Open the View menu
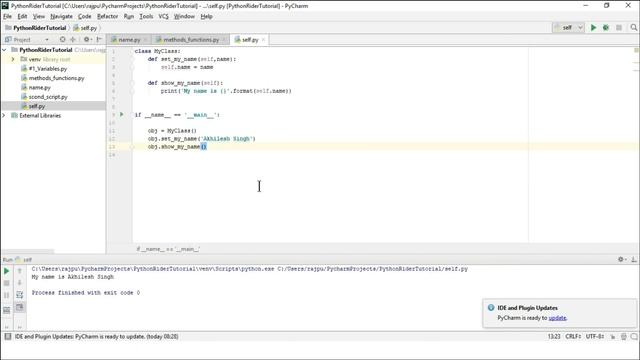 click(39, 16)
